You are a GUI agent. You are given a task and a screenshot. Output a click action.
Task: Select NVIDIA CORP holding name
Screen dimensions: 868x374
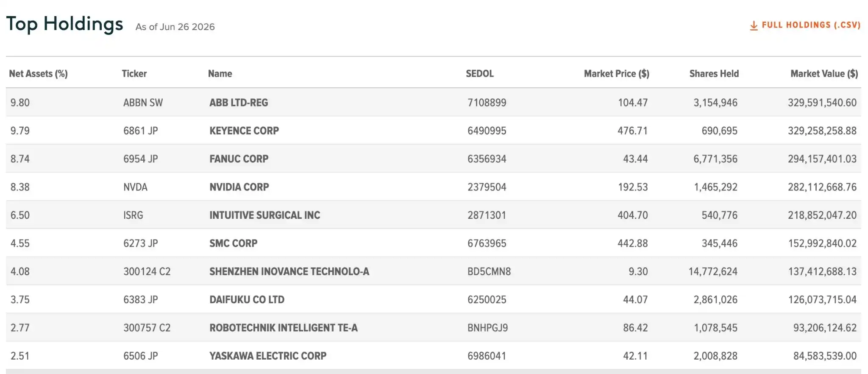point(239,187)
